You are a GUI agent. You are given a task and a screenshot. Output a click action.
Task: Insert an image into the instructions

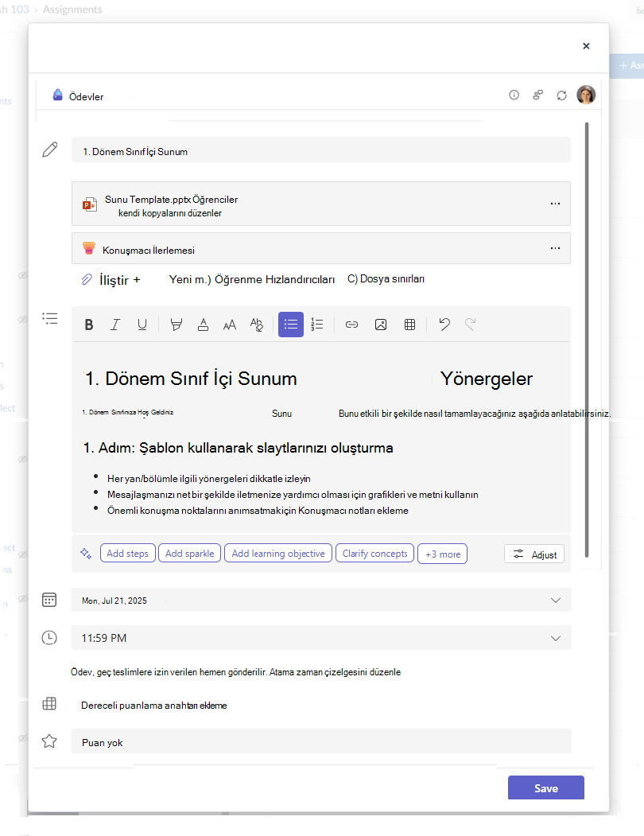381,325
